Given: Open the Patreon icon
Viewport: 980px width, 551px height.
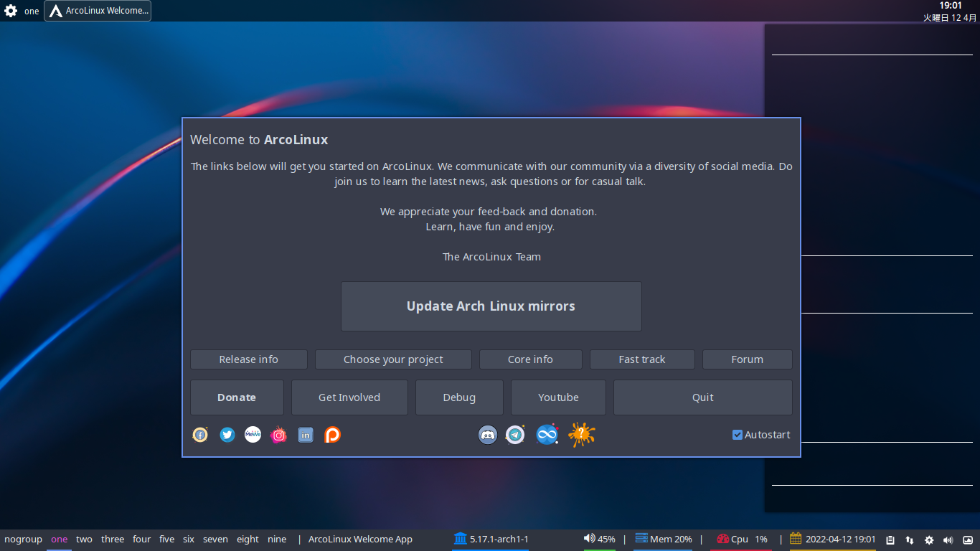Looking at the screenshot, I should (x=332, y=435).
